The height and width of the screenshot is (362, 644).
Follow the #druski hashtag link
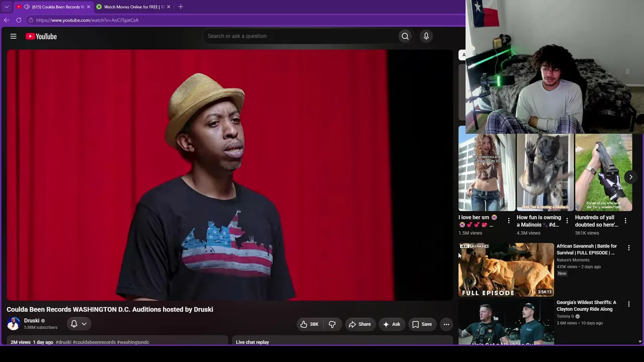point(63,342)
